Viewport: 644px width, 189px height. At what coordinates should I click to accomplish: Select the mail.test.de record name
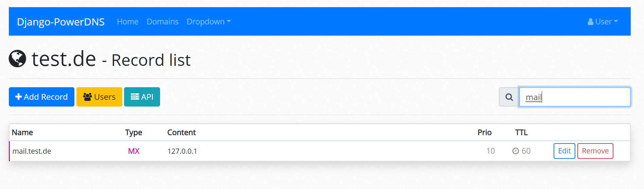pyautogui.click(x=32, y=151)
